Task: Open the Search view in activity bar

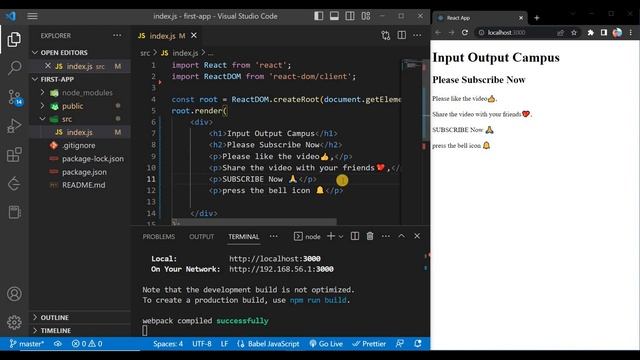Action: (x=14, y=67)
